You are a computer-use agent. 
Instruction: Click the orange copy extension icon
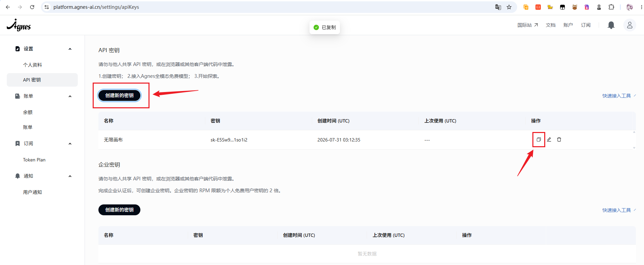526,7
